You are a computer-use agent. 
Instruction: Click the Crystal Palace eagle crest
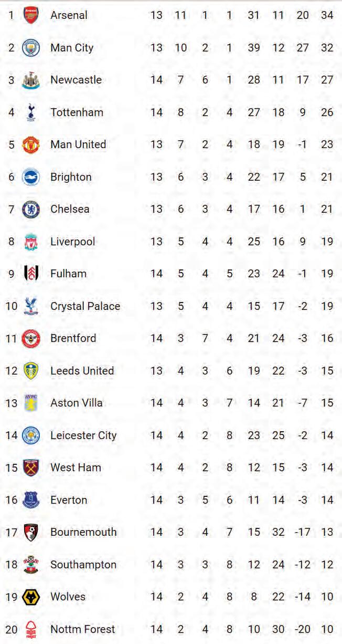(31, 306)
